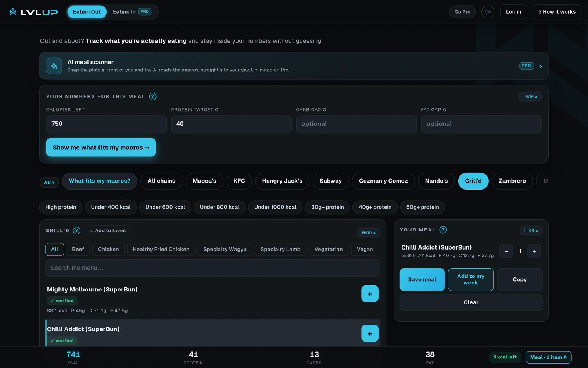This screenshot has width=588, height=368.
Task: Select the Zambrero chain
Action: click(512, 181)
